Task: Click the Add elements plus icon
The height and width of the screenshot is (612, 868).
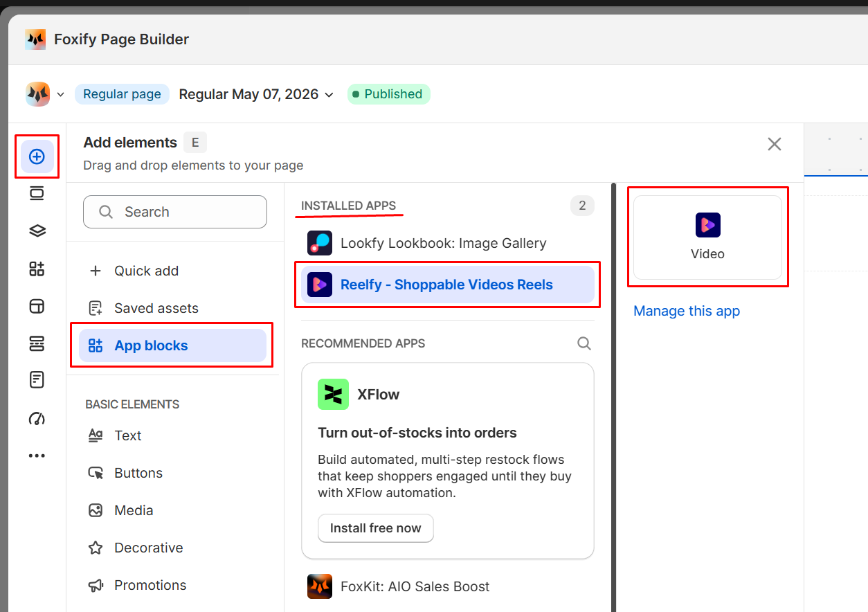Action: tap(37, 156)
